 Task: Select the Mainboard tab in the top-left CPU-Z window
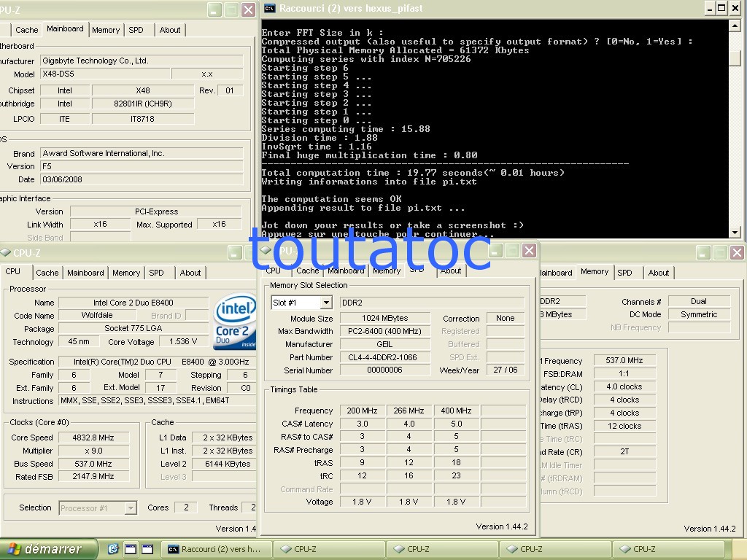[65, 28]
